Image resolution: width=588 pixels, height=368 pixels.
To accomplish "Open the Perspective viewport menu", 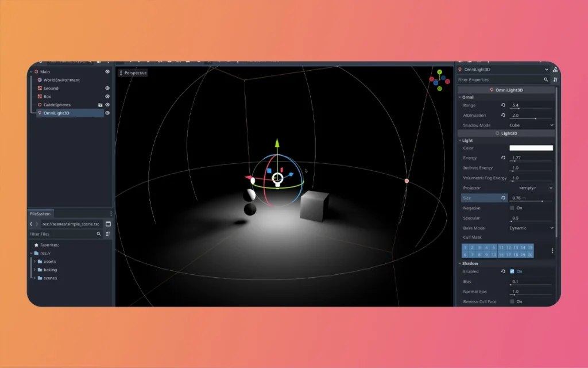I will pyautogui.click(x=133, y=73).
